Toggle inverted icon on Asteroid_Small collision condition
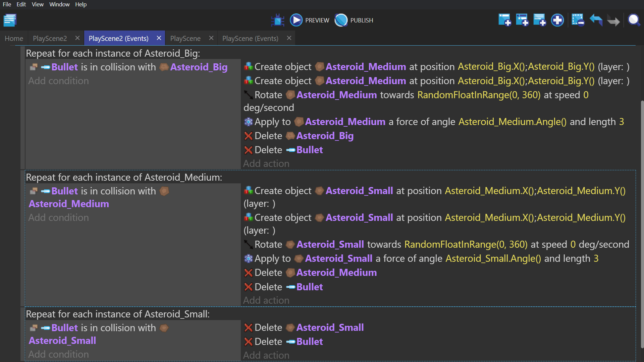The image size is (644, 362). [34, 328]
